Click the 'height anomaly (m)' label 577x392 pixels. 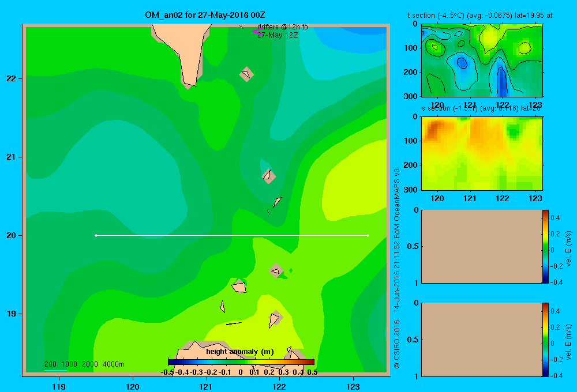pyautogui.click(x=240, y=352)
